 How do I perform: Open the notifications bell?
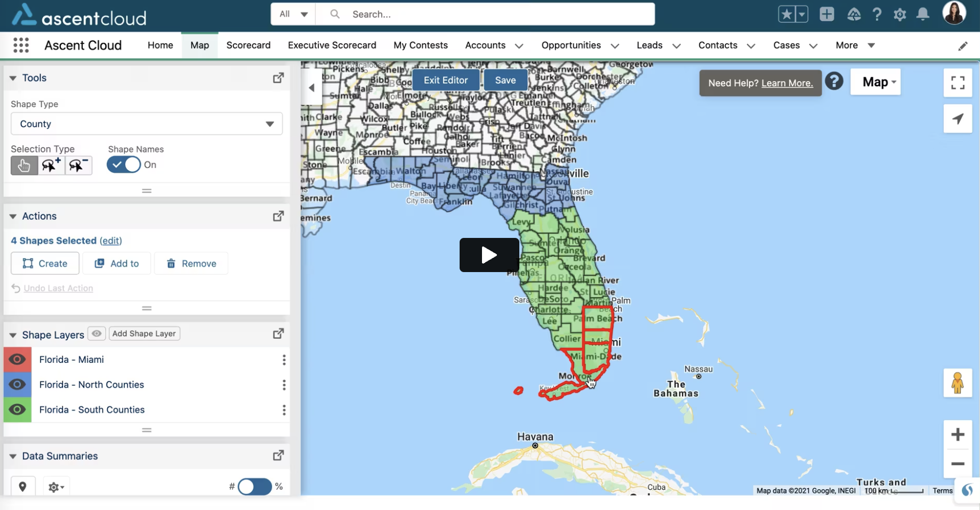pos(922,14)
